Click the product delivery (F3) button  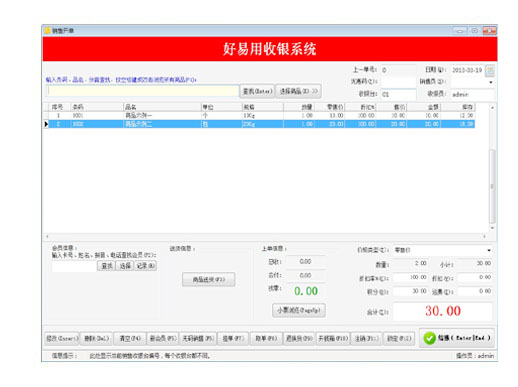pyautogui.click(x=209, y=280)
